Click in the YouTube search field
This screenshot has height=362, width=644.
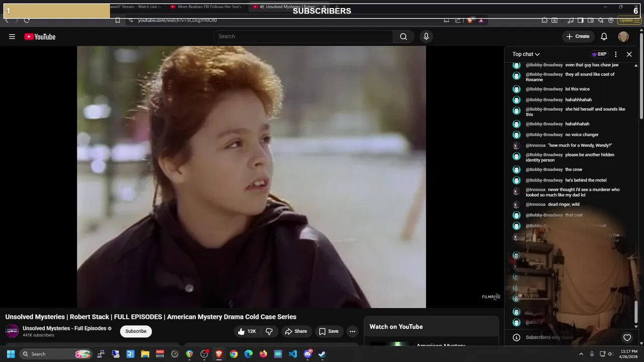(x=303, y=37)
